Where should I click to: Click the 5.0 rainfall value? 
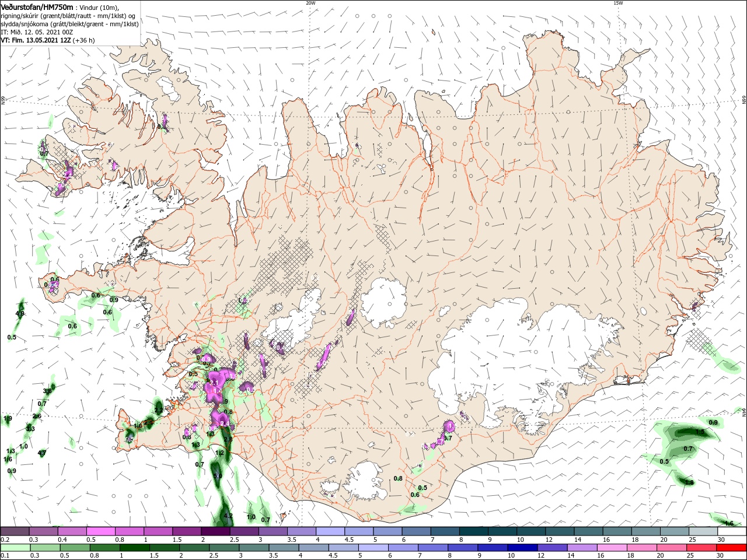coord(218,476)
